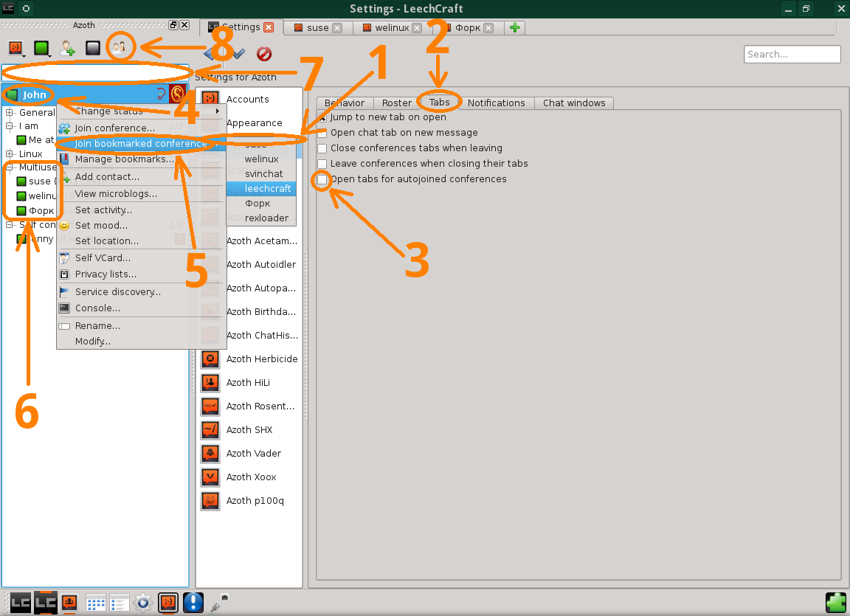850x616 pixels.
Task: Switch to the Notifications settings tab
Action: point(497,103)
